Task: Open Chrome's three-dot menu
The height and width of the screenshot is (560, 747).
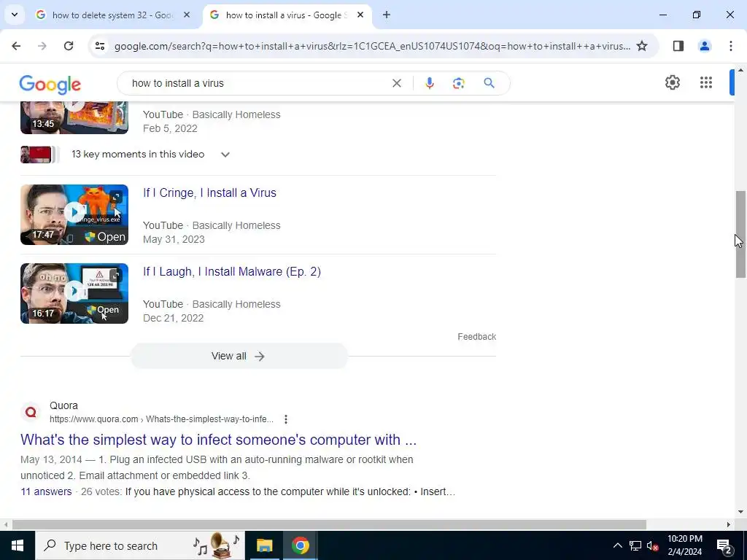Action: click(730, 46)
